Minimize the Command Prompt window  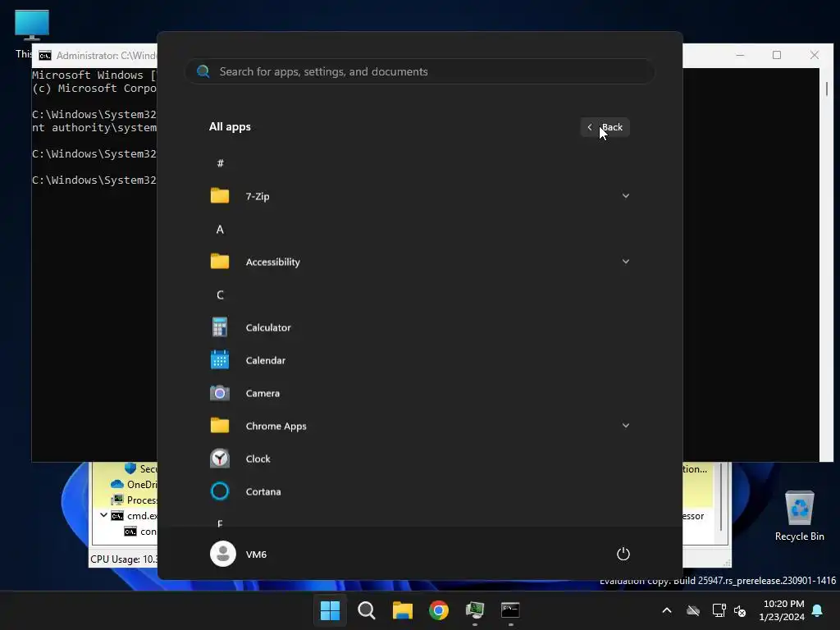point(740,55)
